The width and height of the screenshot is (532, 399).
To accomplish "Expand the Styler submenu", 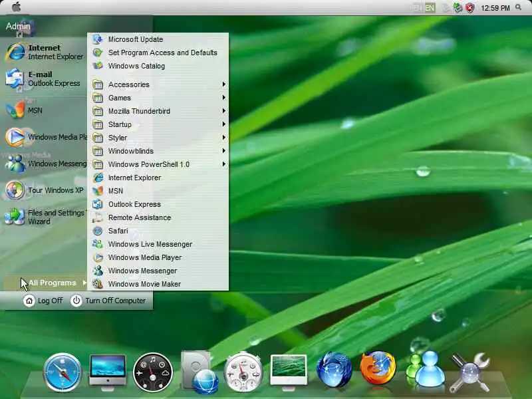I will [158, 138].
